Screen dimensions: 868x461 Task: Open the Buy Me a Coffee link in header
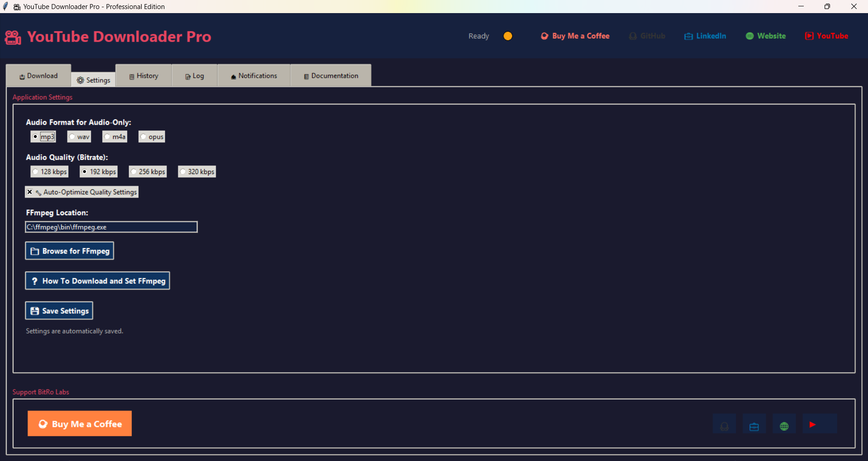(x=575, y=36)
